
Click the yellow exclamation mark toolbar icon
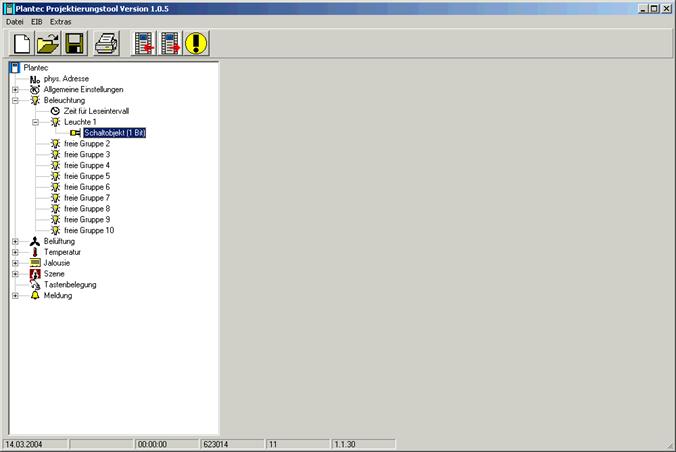tap(197, 43)
